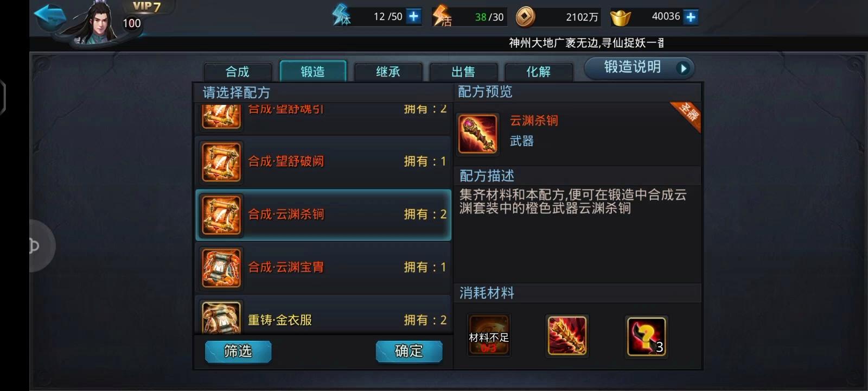Image resolution: width=868 pixels, height=391 pixels.
Task: Tap the question-mark material with count 3
Action: (x=646, y=336)
